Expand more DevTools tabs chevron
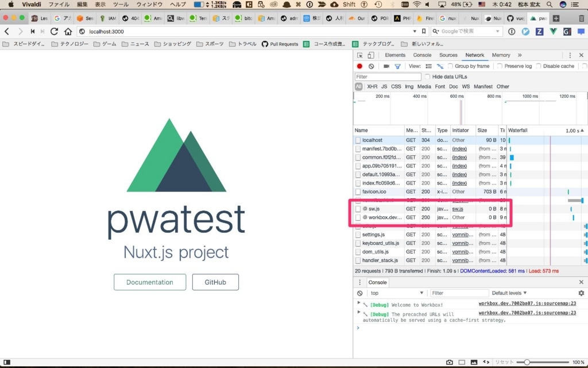This screenshot has height=368, width=588. pyautogui.click(x=520, y=55)
